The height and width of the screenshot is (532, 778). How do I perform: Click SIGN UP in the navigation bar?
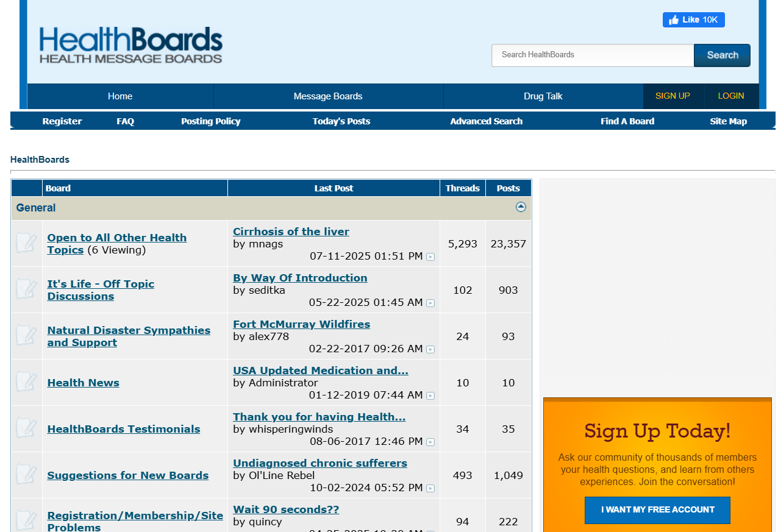tap(673, 96)
